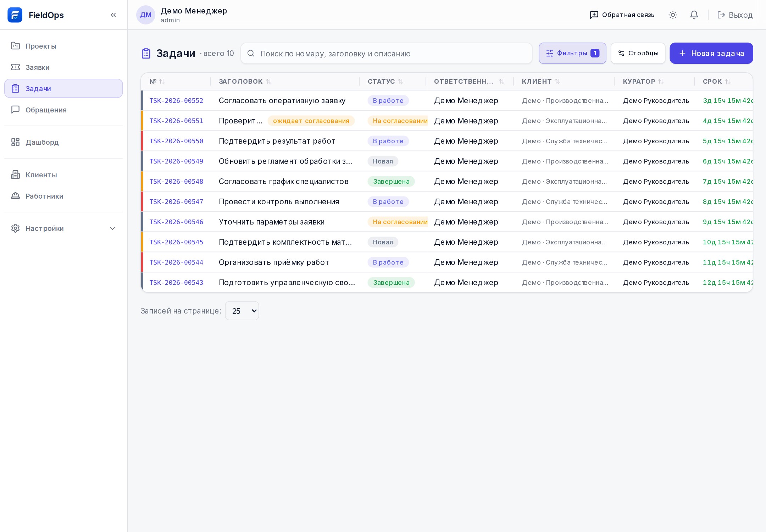Click Завершена status of TSK-2026-00548
Image resolution: width=766 pixels, height=532 pixels.
[x=391, y=182]
